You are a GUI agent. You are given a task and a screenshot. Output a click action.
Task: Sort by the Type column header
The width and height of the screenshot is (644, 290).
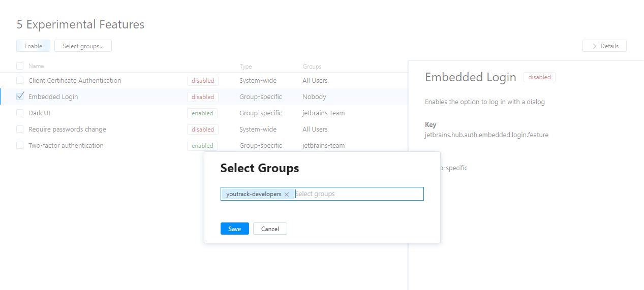pyautogui.click(x=246, y=67)
